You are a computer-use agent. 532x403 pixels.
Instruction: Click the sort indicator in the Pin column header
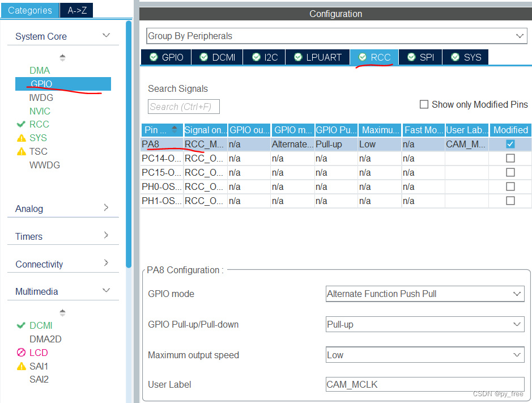pyautogui.click(x=175, y=129)
